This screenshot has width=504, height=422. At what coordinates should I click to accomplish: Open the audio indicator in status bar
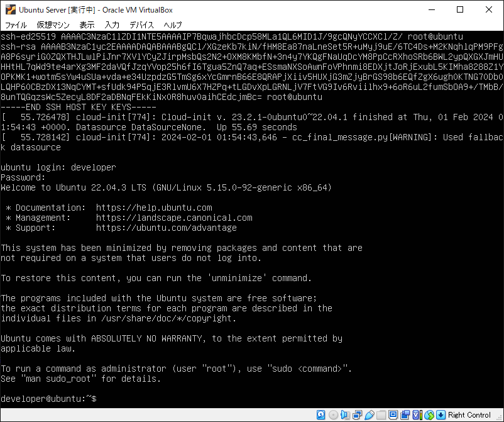[x=345, y=415]
